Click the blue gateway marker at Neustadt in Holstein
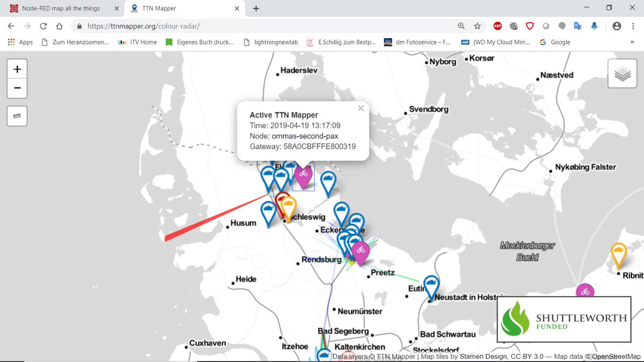 coord(431,287)
